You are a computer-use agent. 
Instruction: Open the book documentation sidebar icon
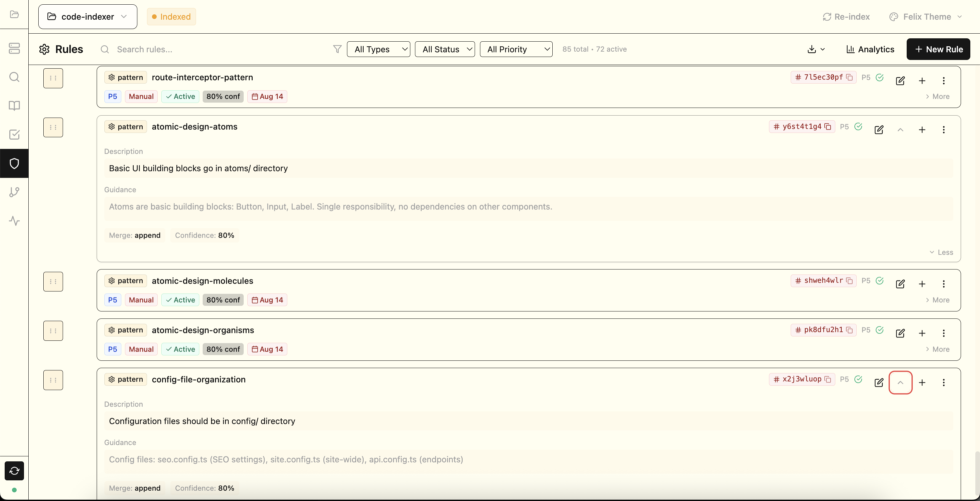pyautogui.click(x=14, y=106)
